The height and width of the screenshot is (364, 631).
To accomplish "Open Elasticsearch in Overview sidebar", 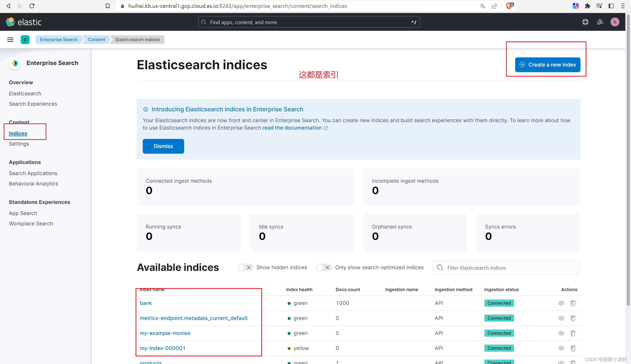I will (25, 93).
